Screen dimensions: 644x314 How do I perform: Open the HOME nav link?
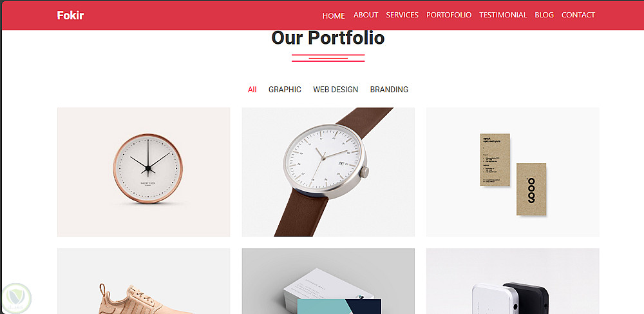334,15
